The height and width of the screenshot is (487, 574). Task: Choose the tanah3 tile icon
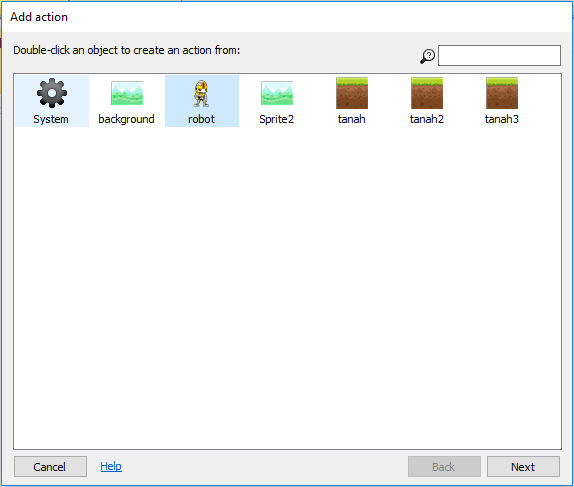502,93
